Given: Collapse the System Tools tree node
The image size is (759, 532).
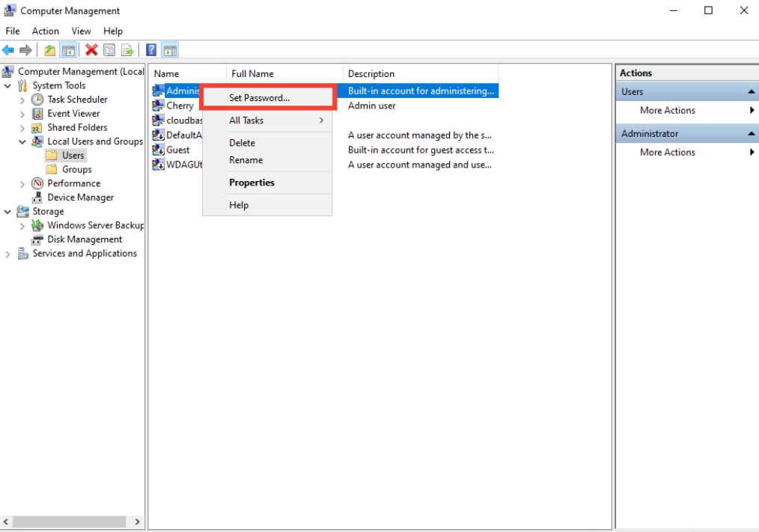Looking at the screenshot, I should (x=7, y=85).
